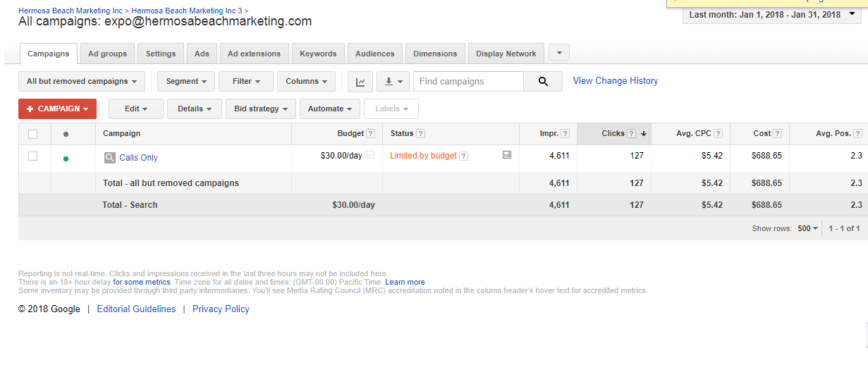Expand the All but removed campaigns dropdown
The image size is (868, 365).
(x=82, y=82)
